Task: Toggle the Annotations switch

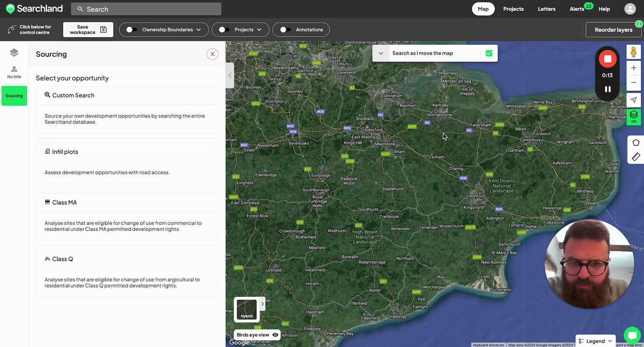Action: 285,30
